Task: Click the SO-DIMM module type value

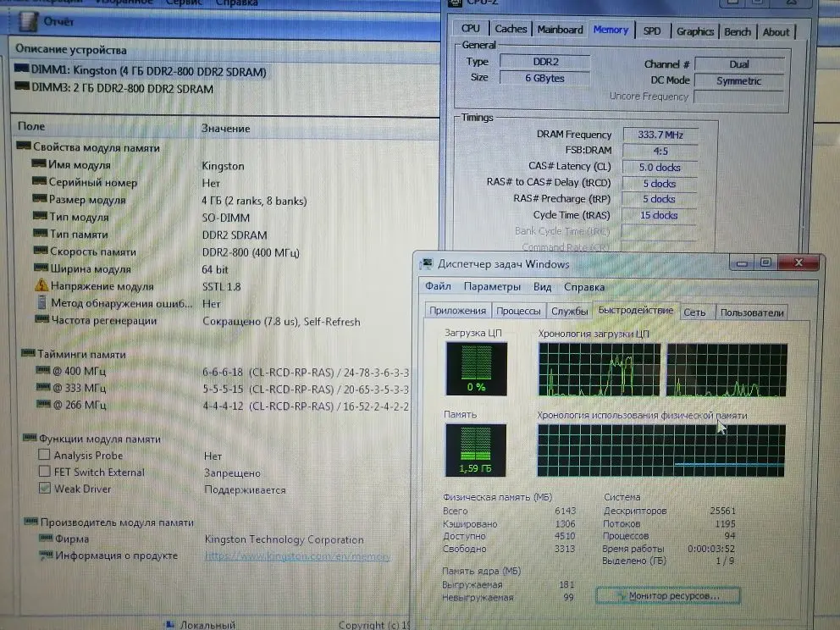Action: click(x=225, y=218)
